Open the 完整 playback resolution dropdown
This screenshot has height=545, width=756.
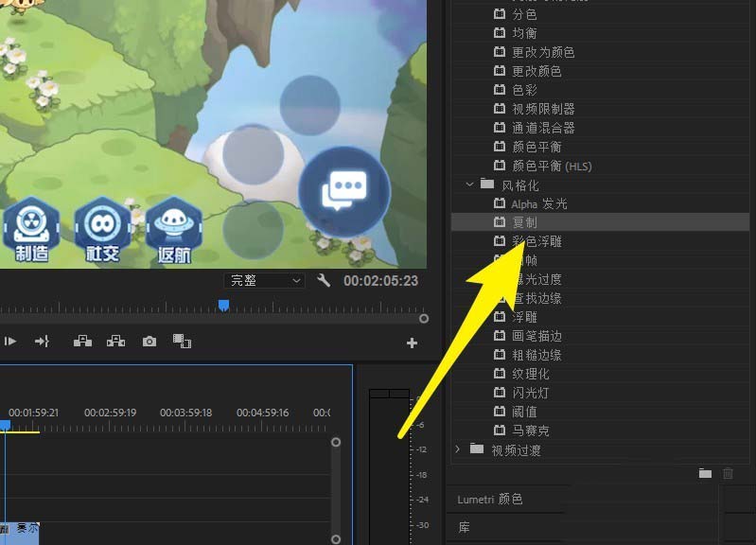(265, 280)
